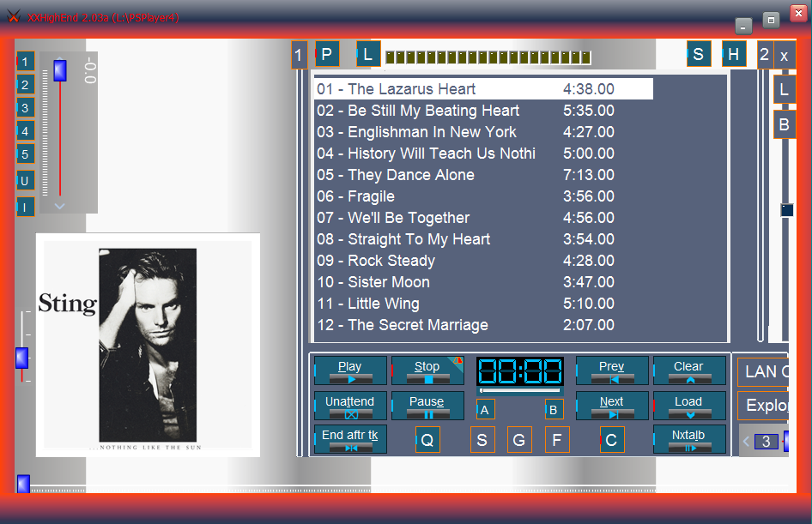Viewport: 812px width, 524px height.
Task: Stop playback with the Stop button
Action: coord(427,370)
